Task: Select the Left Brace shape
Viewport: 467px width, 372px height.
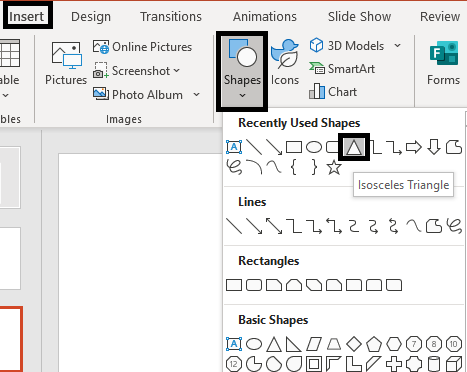Action: pos(294,167)
